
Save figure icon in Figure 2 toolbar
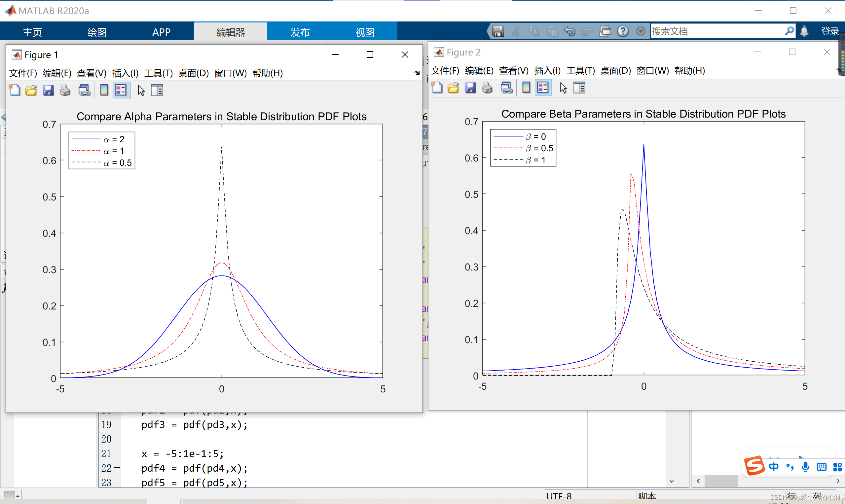pos(470,88)
